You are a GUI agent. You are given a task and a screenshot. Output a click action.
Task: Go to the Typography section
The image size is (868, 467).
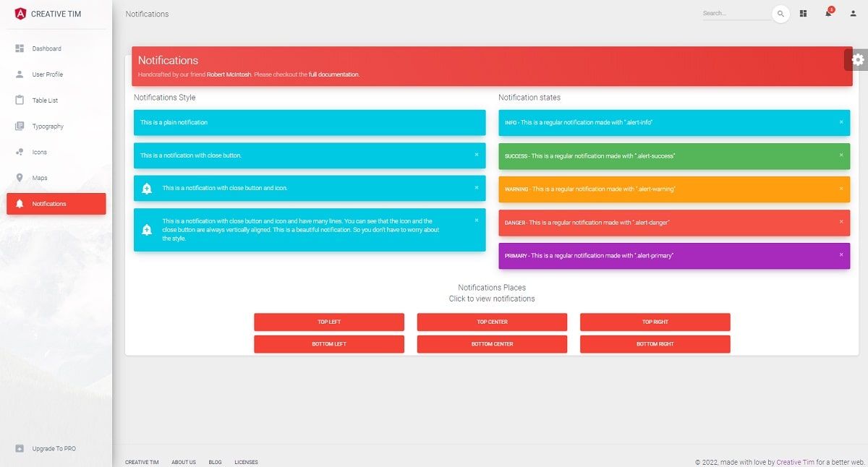[x=48, y=126]
